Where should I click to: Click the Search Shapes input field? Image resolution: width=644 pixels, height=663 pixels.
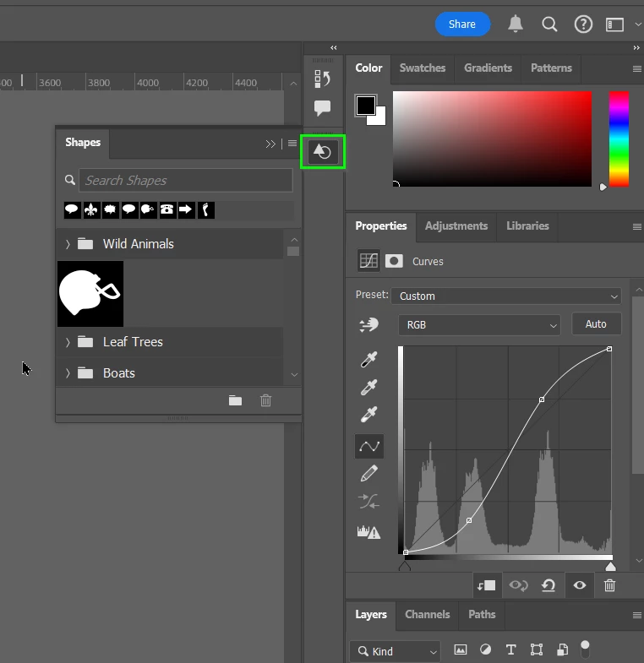[186, 181]
